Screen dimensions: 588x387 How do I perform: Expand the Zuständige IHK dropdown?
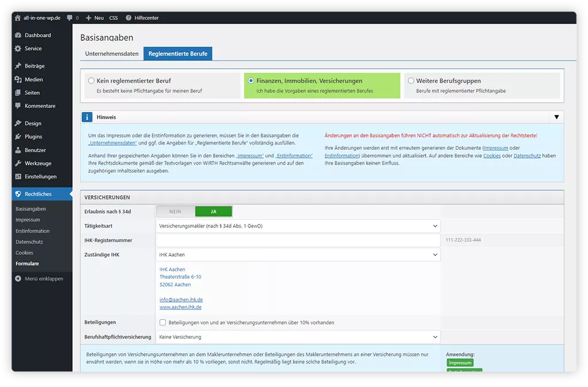(297, 254)
